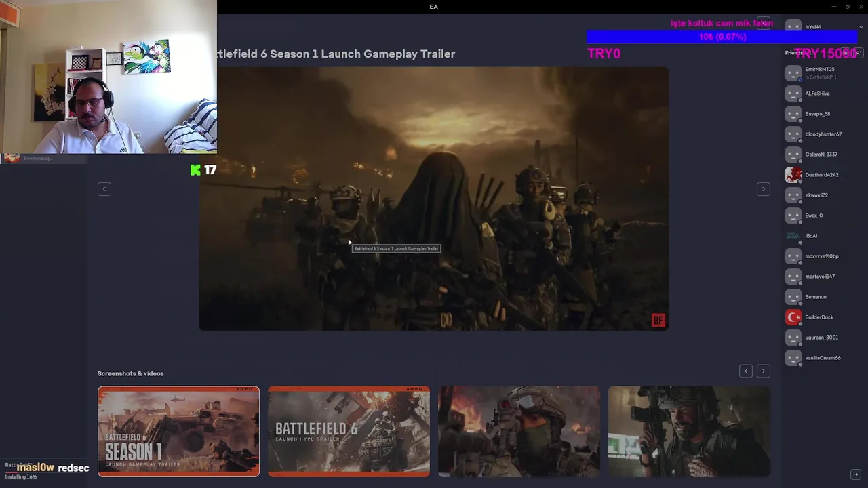Show next items in Screenshots & videos row
This screenshot has height=488, width=868.
point(763,371)
